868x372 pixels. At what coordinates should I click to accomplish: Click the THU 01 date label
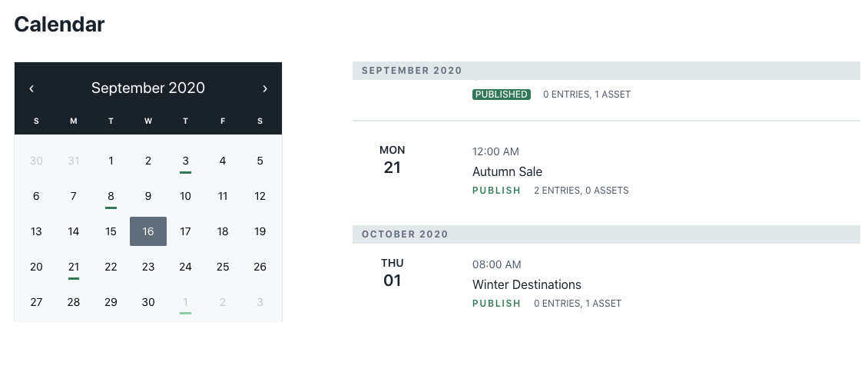[393, 273]
